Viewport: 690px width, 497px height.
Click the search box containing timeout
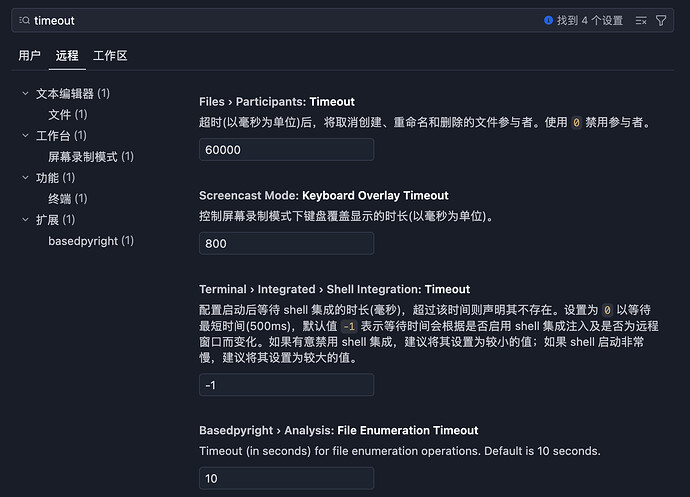point(342,20)
